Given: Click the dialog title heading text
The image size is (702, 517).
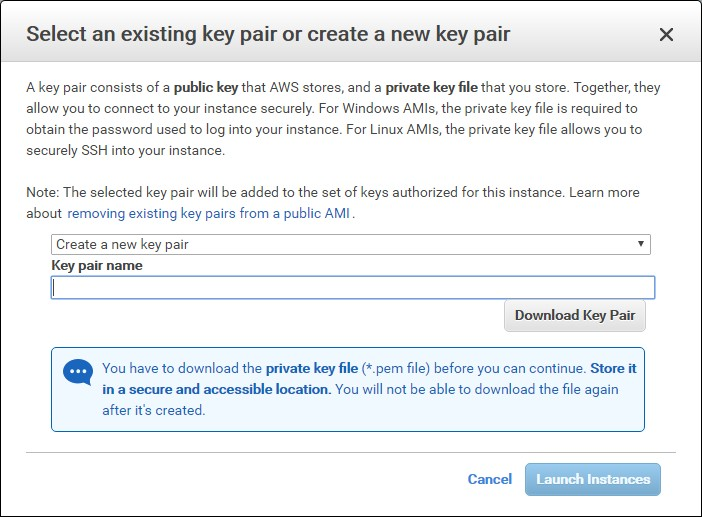Looking at the screenshot, I should tap(268, 34).
